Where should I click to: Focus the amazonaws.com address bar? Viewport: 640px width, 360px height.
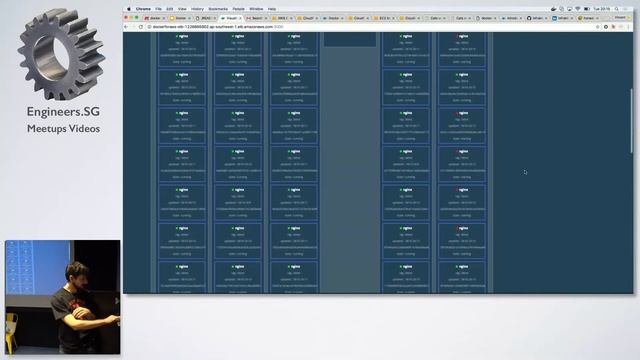pyautogui.click(x=371, y=27)
